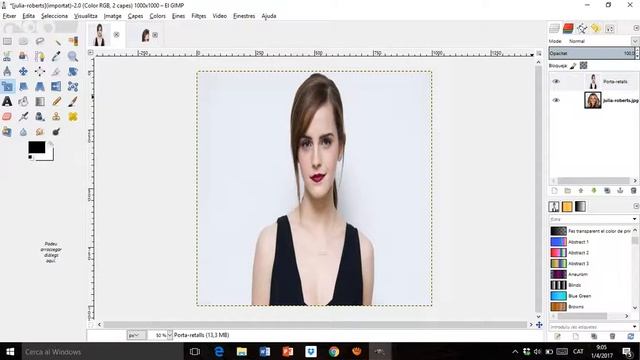Image resolution: width=640 pixels, height=360 pixels.
Task: Select the Paintbrush tool
Action: point(73,101)
